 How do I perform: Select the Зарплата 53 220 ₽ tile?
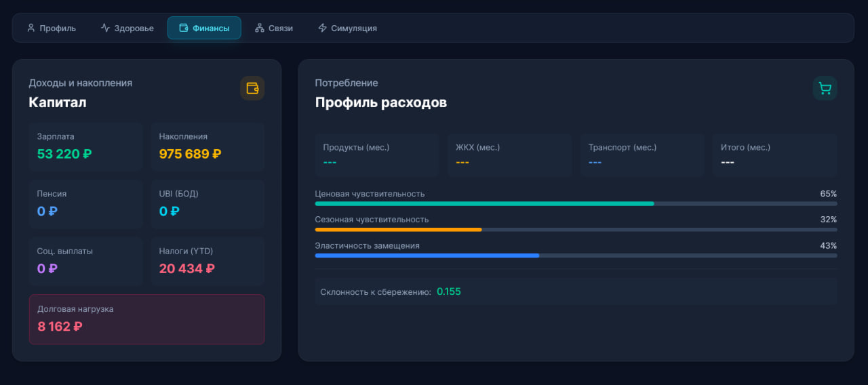coord(85,147)
